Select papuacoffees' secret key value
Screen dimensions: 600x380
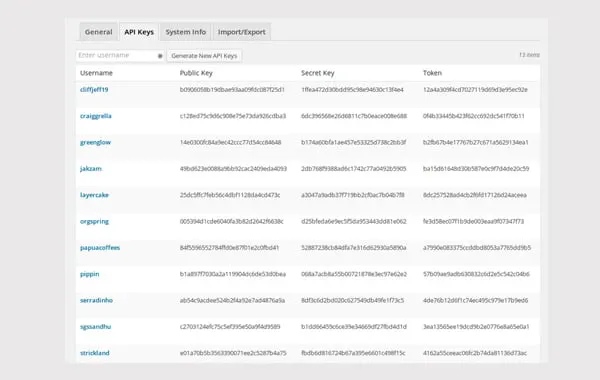coord(354,248)
